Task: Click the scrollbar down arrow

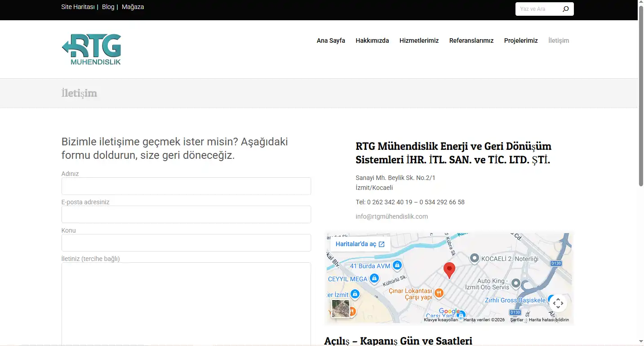Action: (x=641, y=342)
